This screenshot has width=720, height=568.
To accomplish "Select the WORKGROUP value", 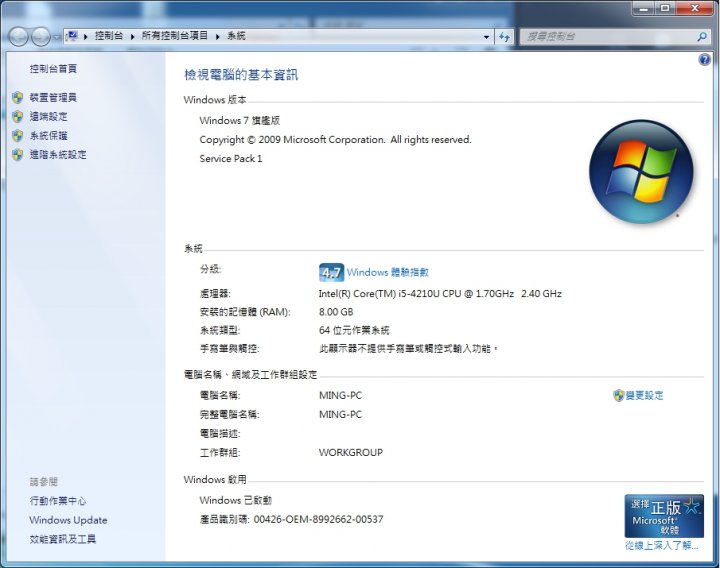I will [351, 452].
